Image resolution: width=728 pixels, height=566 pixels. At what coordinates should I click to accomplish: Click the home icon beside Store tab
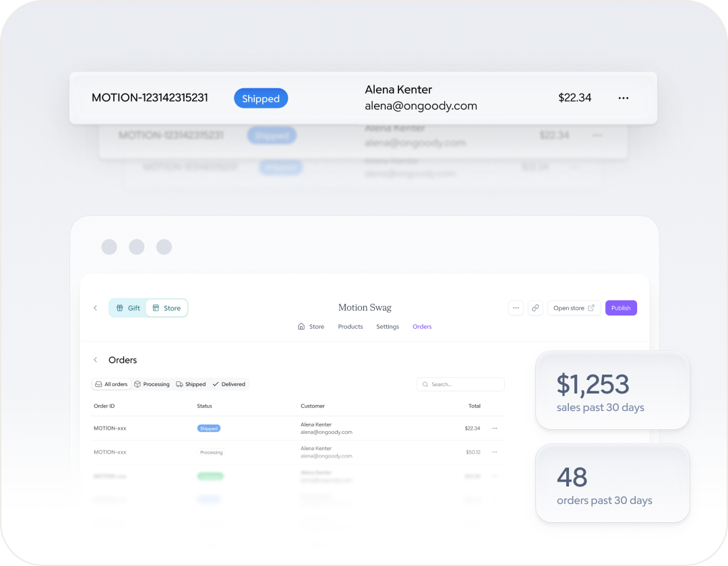[x=301, y=326]
